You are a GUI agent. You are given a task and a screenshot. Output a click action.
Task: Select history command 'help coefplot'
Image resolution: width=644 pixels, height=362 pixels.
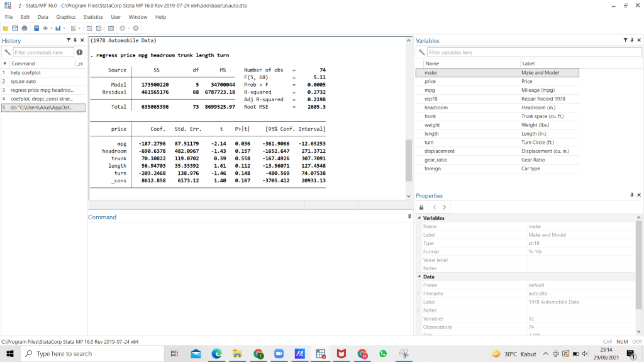(43, 73)
